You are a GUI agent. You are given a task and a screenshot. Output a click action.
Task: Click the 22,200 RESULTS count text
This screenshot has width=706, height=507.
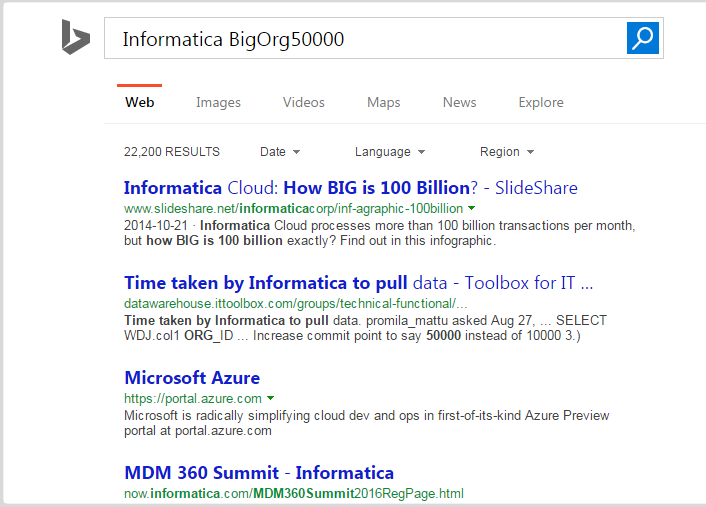[172, 152]
